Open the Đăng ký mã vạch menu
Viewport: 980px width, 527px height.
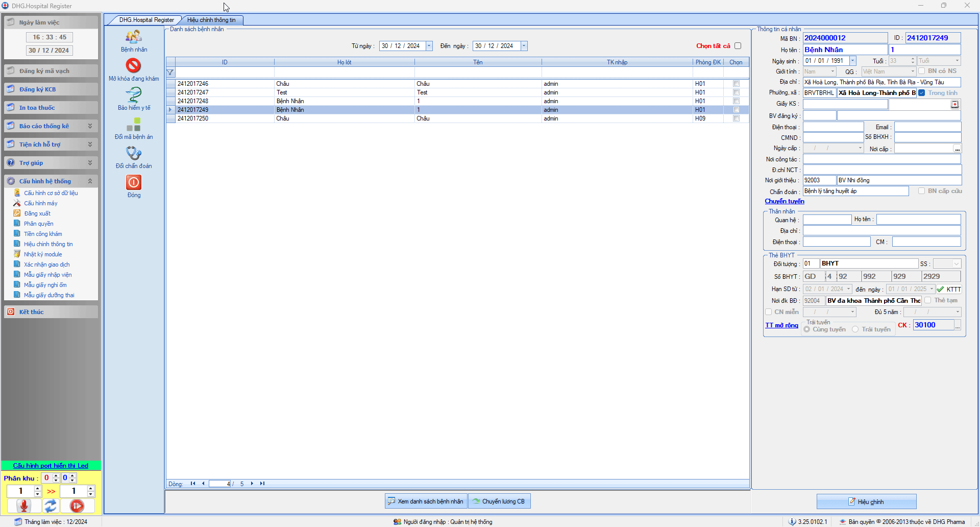tap(51, 71)
